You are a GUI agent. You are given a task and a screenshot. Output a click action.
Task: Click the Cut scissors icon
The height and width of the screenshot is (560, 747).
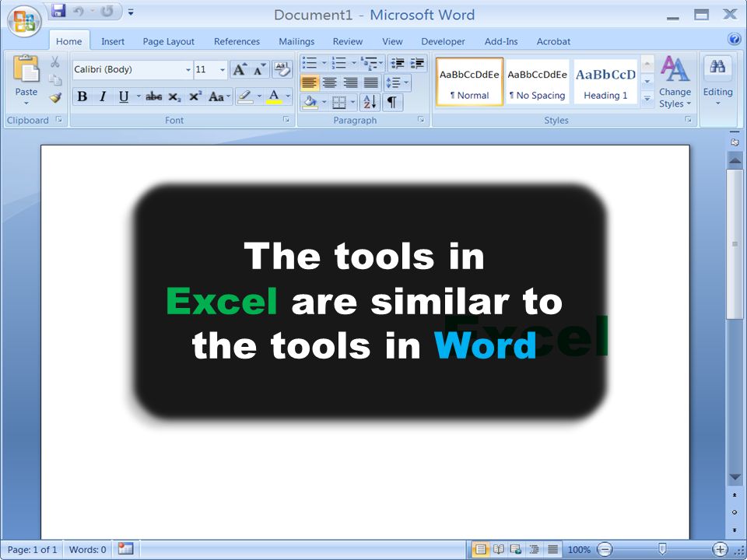(54, 62)
